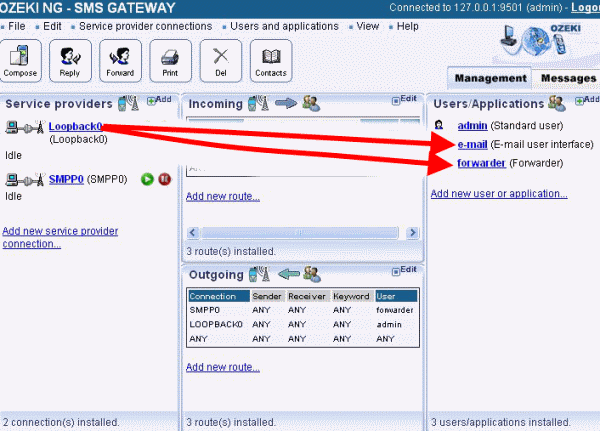The height and width of the screenshot is (431, 600).
Task: Click the Connection column header in Outgoing table
Action: coord(219,296)
